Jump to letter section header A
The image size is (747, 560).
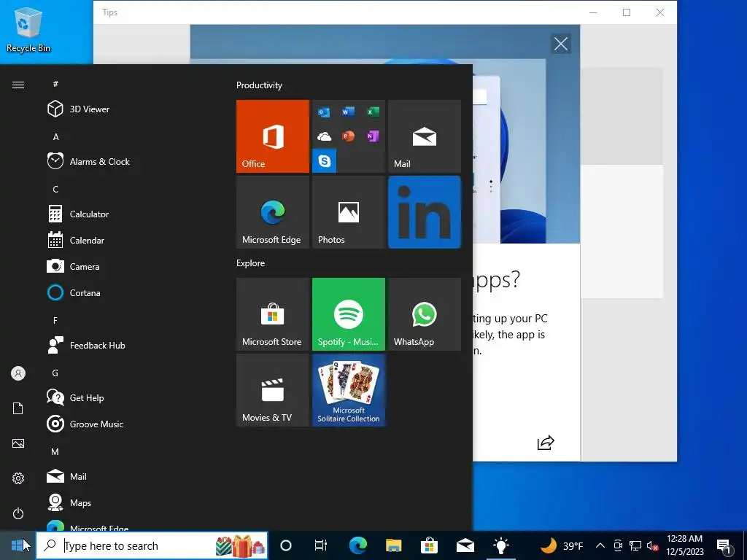(x=55, y=136)
